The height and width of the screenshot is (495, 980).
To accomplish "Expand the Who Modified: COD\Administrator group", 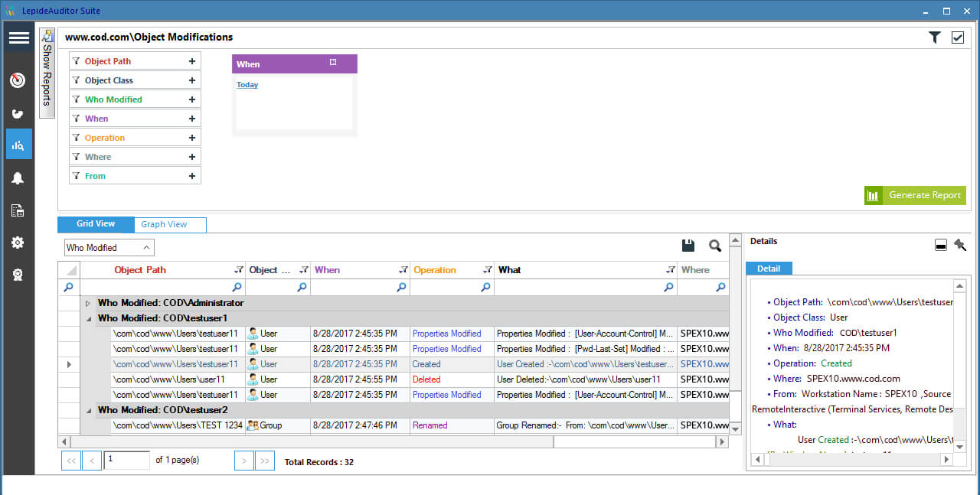I will (x=87, y=302).
